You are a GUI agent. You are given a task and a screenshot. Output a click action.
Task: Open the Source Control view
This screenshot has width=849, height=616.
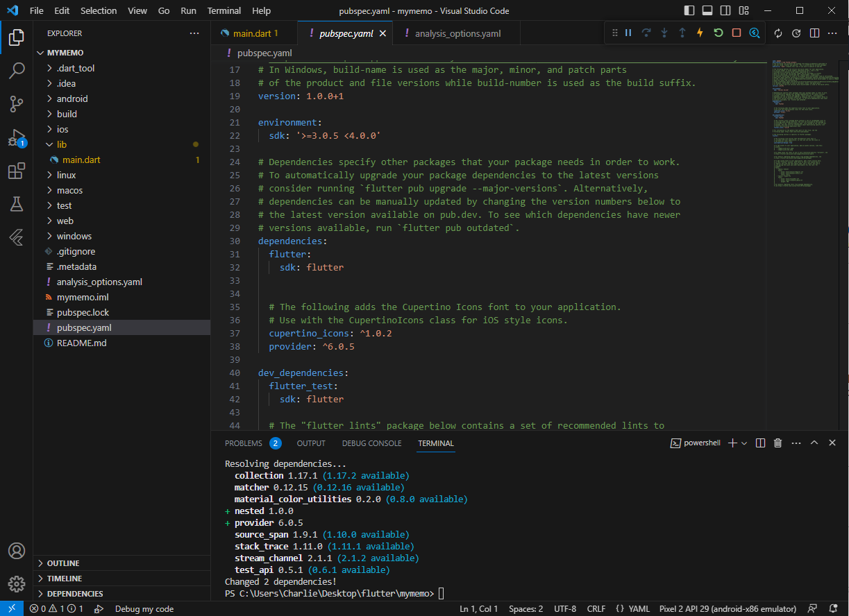pyautogui.click(x=17, y=104)
